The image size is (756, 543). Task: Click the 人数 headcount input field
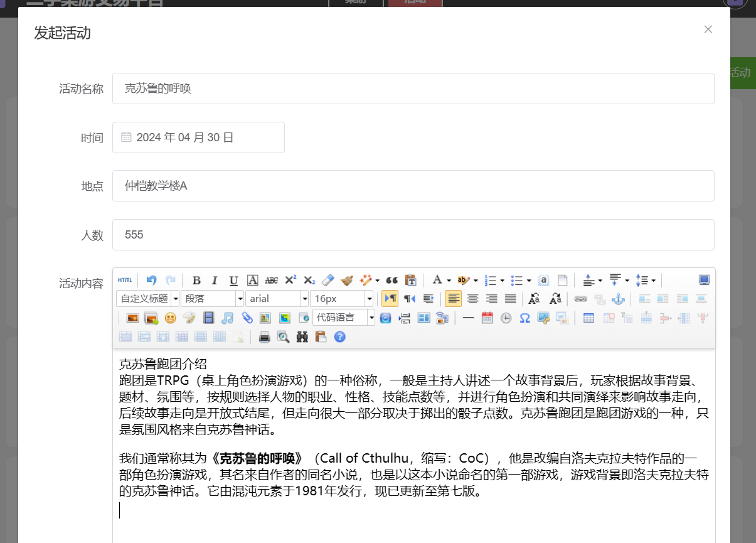tap(413, 235)
